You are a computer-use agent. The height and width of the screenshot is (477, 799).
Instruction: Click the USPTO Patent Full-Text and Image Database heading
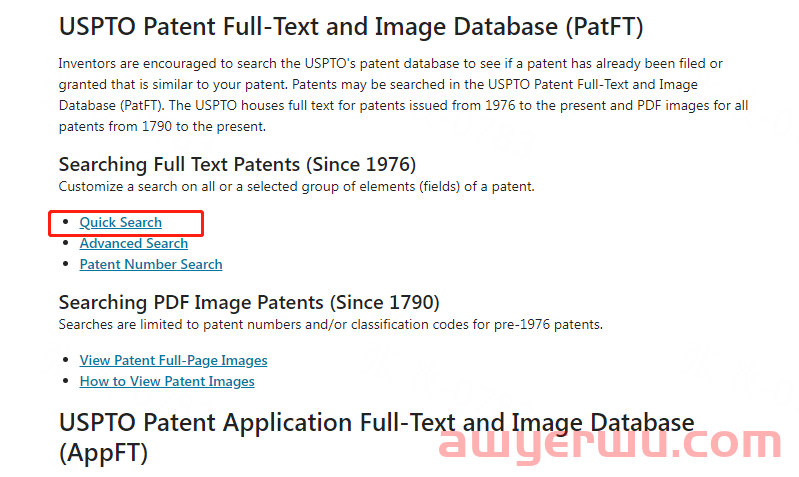pyautogui.click(x=351, y=26)
